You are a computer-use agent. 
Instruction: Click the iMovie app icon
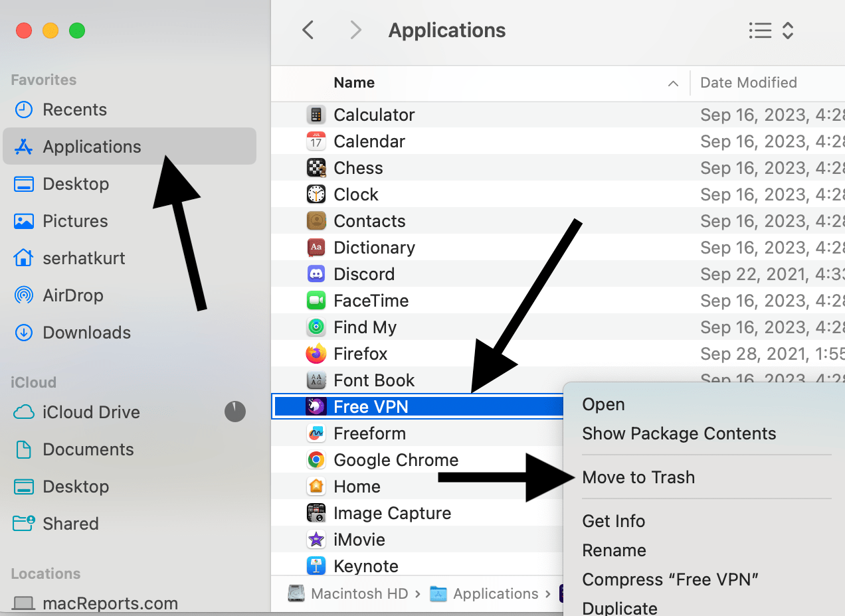coord(316,540)
